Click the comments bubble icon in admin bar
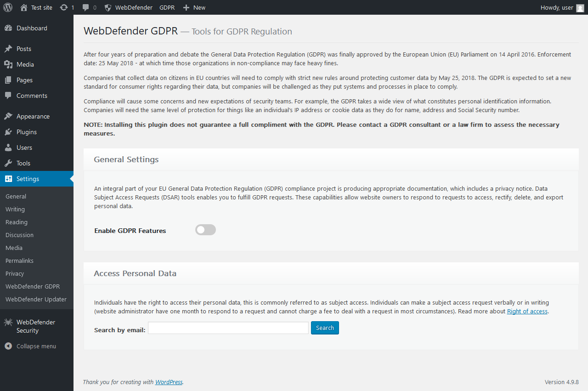Viewport: 588px width, 391px height. 86,7
